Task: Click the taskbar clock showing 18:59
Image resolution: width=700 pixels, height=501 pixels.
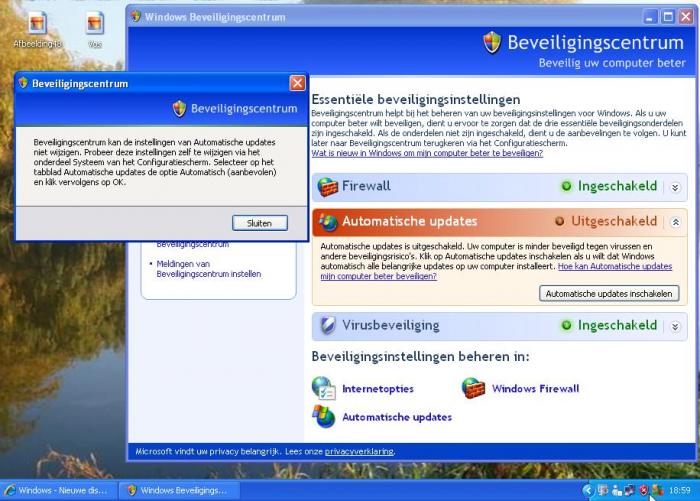Action: click(x=679, y=491)
